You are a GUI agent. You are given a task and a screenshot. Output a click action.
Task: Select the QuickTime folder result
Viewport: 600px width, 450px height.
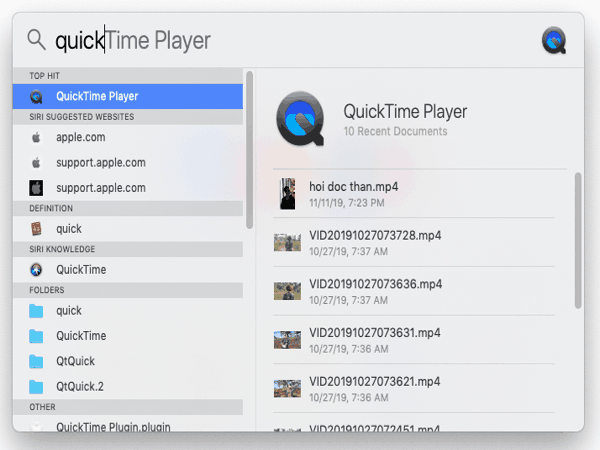(128, 336)
